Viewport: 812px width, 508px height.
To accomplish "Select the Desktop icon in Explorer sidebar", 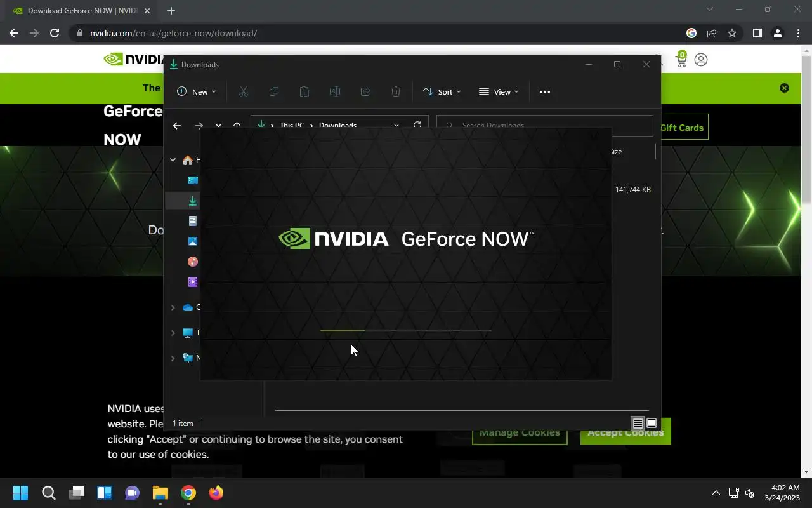I will pyautogui.click(x=193, y=180).
